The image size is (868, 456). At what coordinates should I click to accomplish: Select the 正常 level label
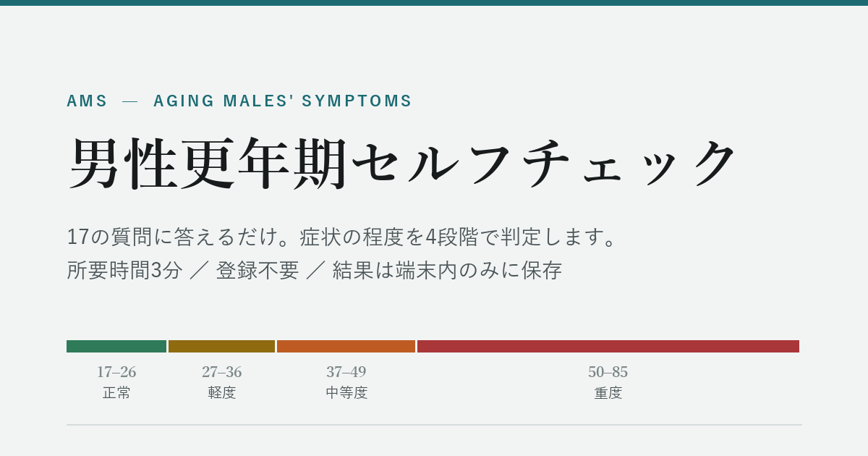[116, 393]
